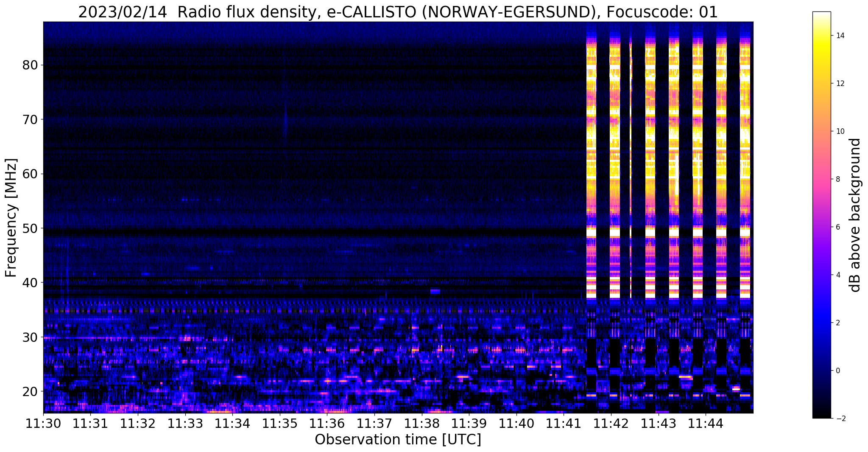Click the colorbar tick label 8
The height and width of the screenshot is (452, 868).
[x=838, y=179]
